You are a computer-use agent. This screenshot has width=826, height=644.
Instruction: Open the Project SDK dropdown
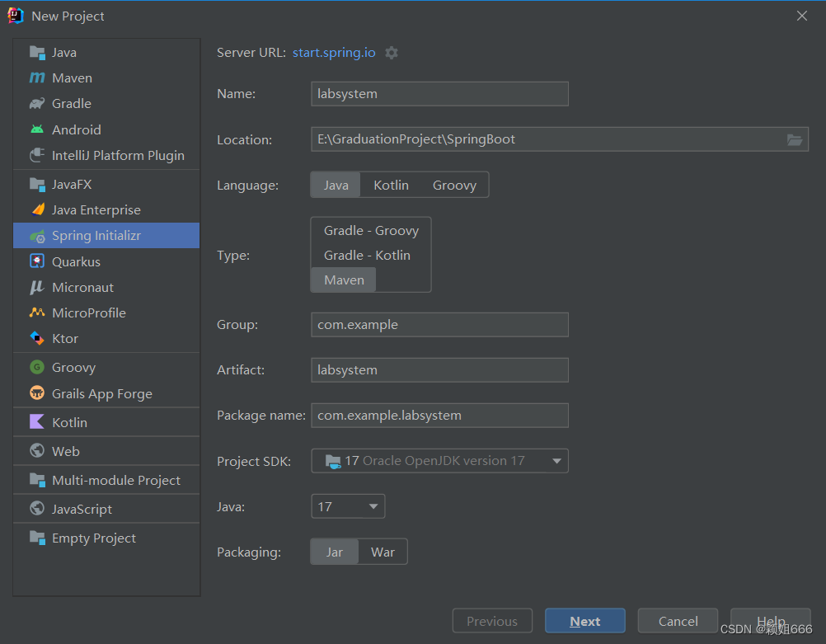pos(556,461)
